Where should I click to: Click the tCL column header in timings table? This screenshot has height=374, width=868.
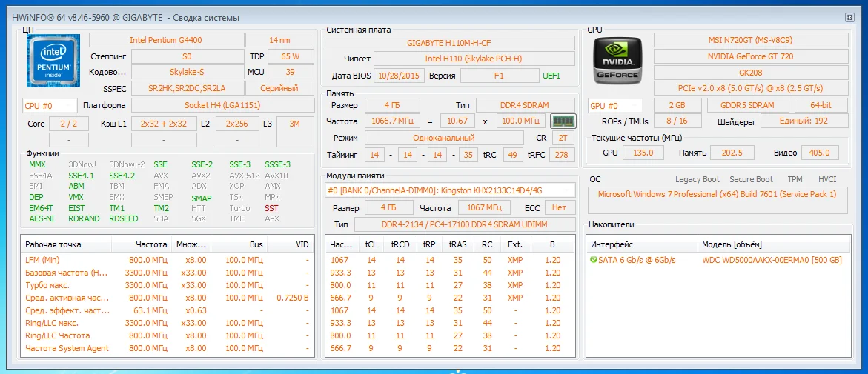[x=370, y=244]
